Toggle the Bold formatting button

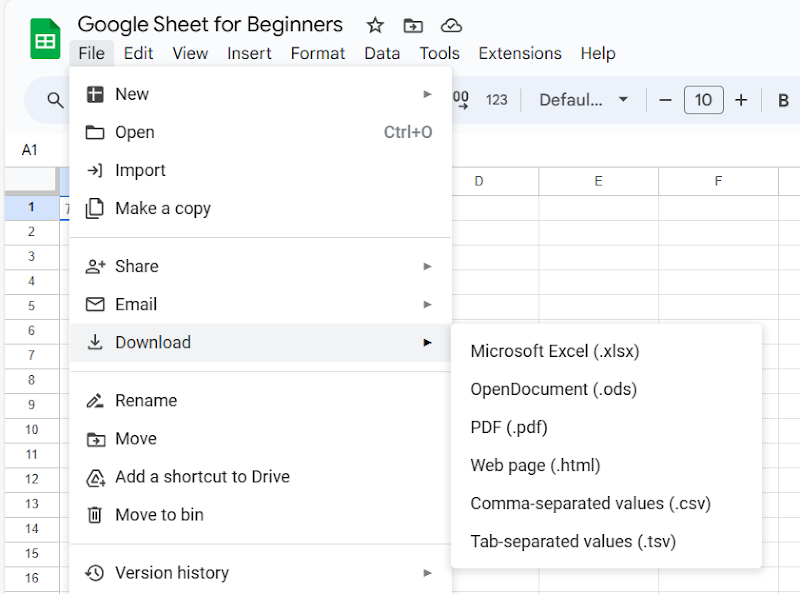click(x=783, y=100)
